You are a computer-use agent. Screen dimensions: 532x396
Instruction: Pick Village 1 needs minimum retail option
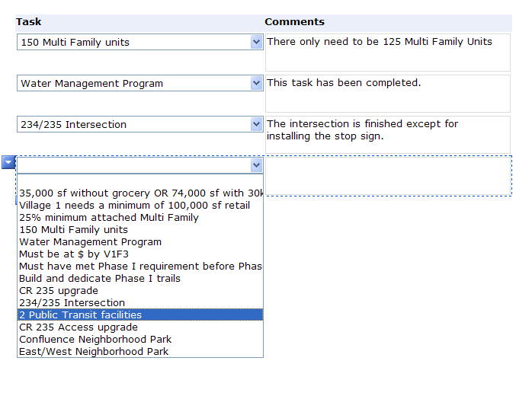coord(140,205)
